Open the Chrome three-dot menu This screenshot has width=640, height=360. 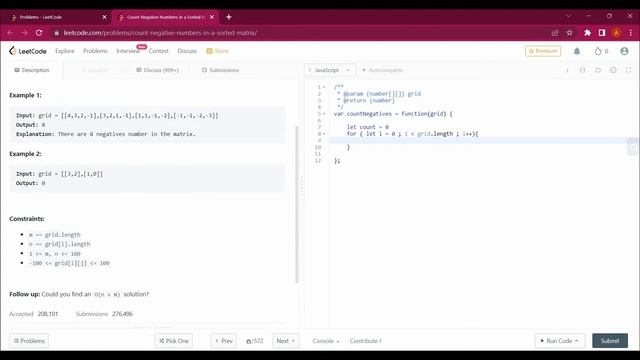pyautogui.click(x=631, y=33)
